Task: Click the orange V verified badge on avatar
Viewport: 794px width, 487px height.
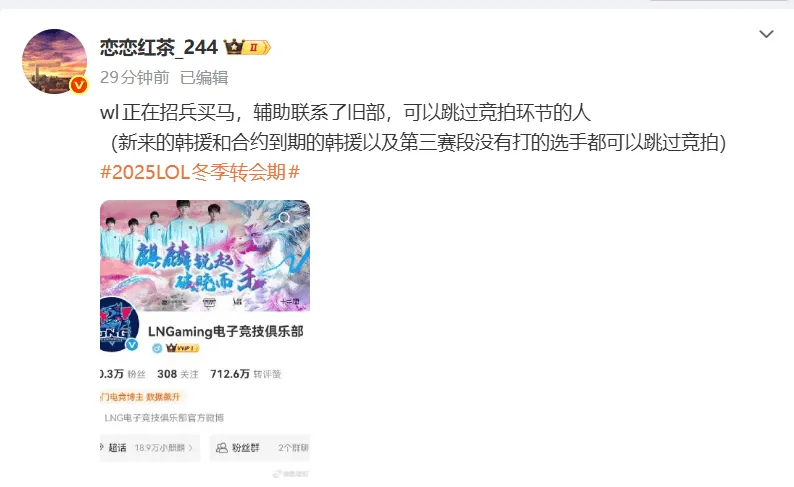Action: 78,85
